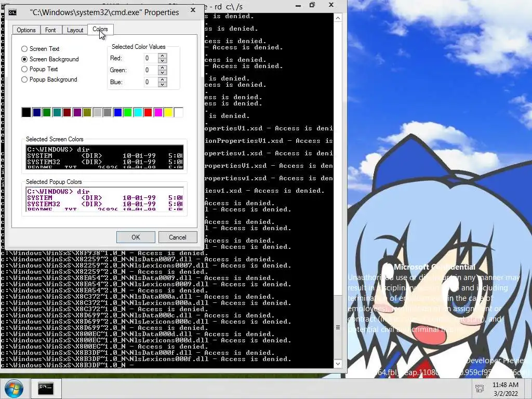Select Screen Text radio button
The image size is (532, 399).
[x=24, y=49]
